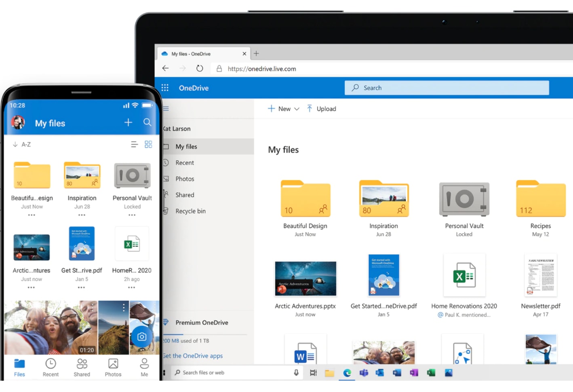Open Word from the taskbar
This screenshot has height=392, width=573.
tap(397, 373)
